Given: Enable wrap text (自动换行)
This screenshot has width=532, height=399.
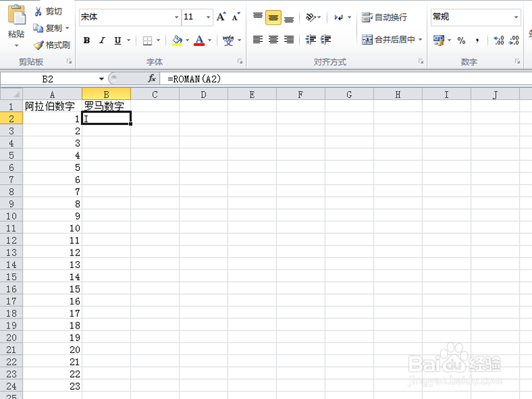Looking at the screenshot, I should coord(384,17).
